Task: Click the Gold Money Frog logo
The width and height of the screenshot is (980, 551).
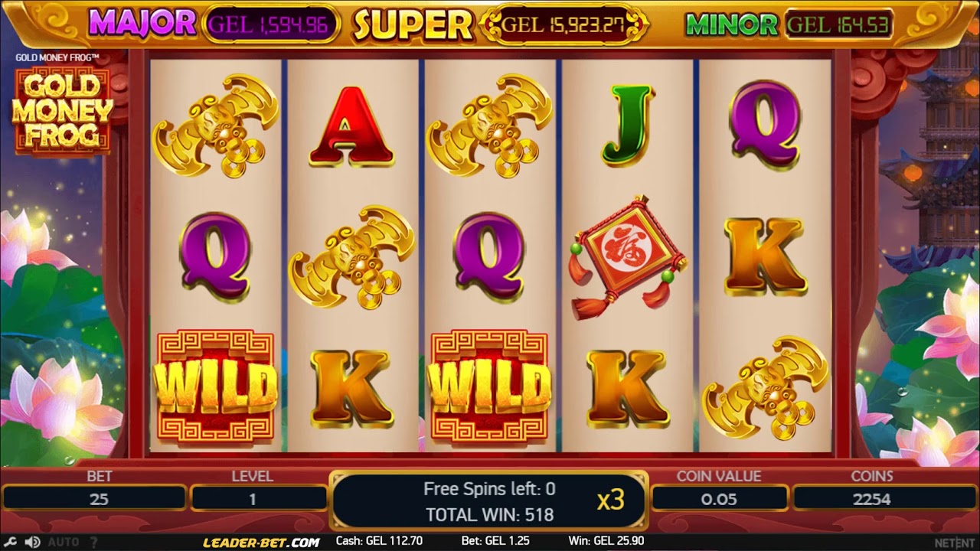Action: (x=61, y=110)
